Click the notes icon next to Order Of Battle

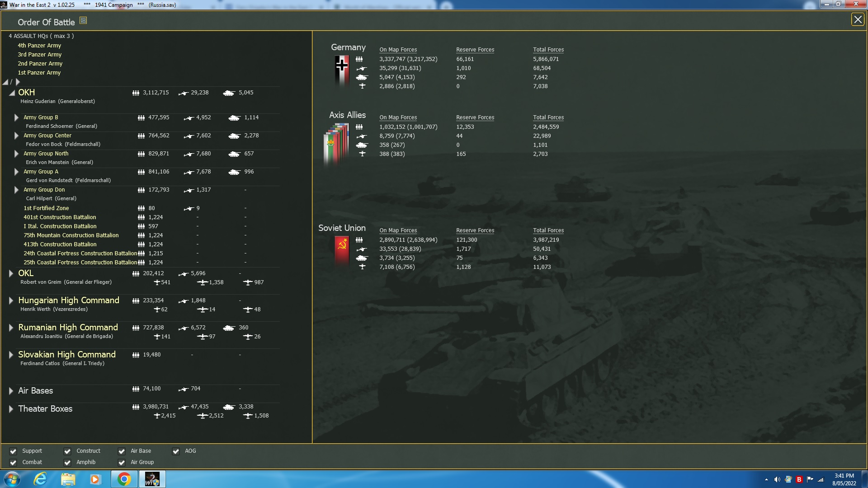83,20
